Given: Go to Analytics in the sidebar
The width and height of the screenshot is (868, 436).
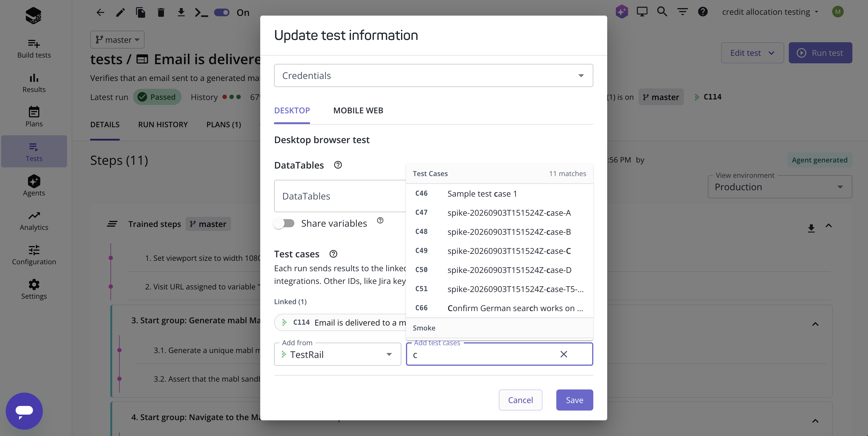Looking at the screenshot, I should pyautogui.click(x=34, y=221).
